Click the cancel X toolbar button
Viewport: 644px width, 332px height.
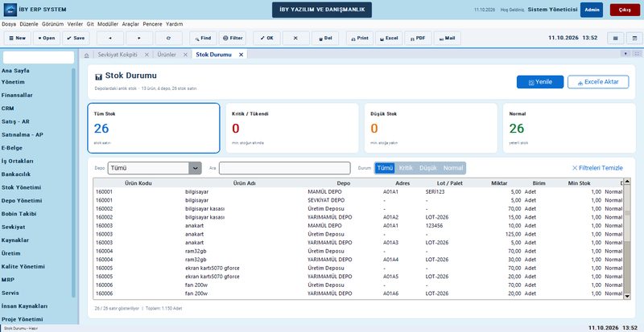(295, 38)
